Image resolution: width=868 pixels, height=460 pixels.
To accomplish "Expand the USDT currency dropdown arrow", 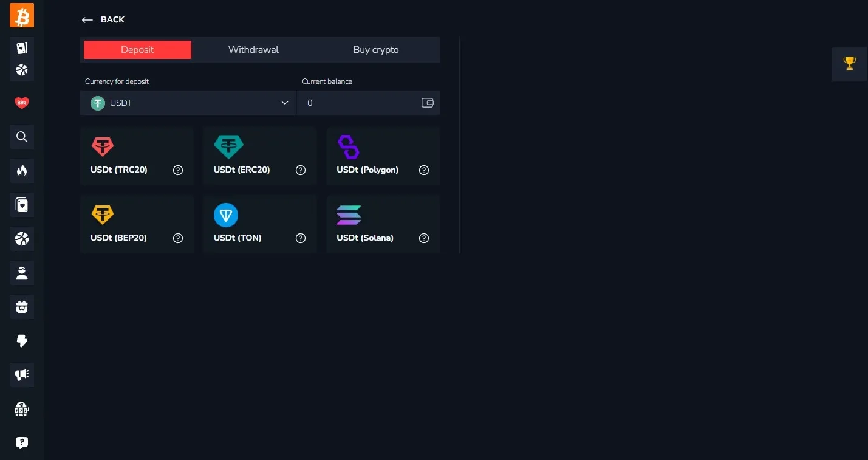I will [x=284, y=103].
